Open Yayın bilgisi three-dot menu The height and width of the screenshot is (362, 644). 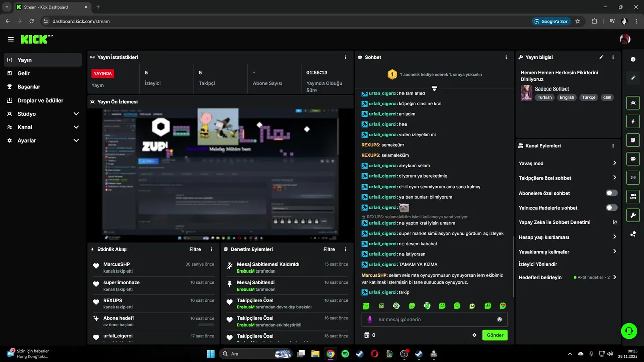(613, 57)
